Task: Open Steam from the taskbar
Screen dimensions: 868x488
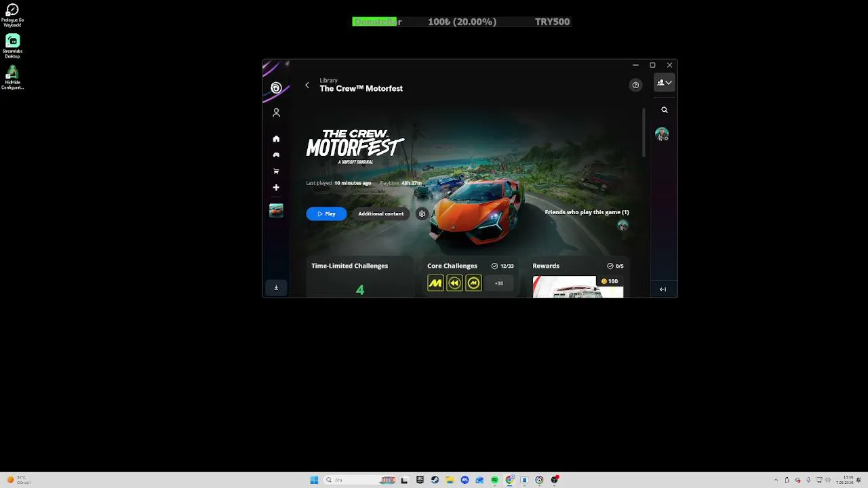Action: tap(435, 480)
